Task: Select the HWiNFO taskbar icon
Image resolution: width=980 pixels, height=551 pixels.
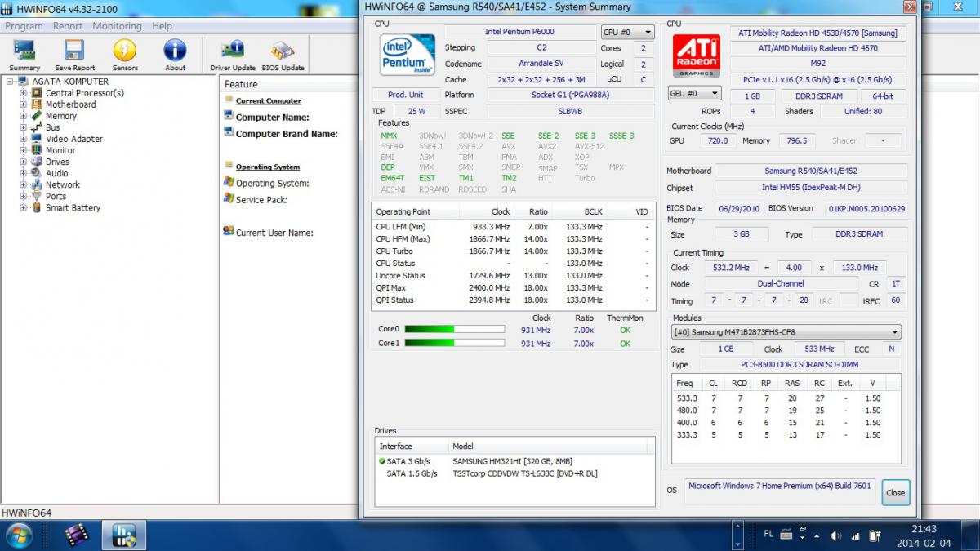Action: click(x=124, y=535)
